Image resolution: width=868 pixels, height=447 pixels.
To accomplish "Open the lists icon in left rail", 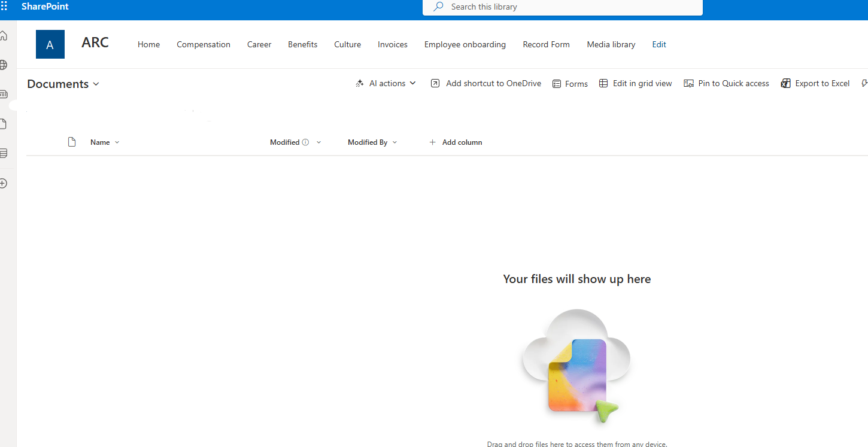I will (x=4, y=153).
